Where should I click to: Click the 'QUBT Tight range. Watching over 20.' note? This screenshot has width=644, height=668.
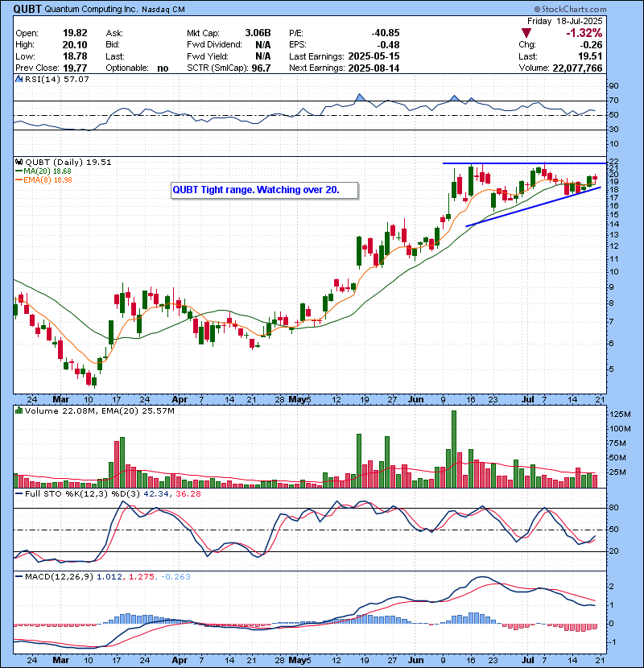click(x=264, y=190)
